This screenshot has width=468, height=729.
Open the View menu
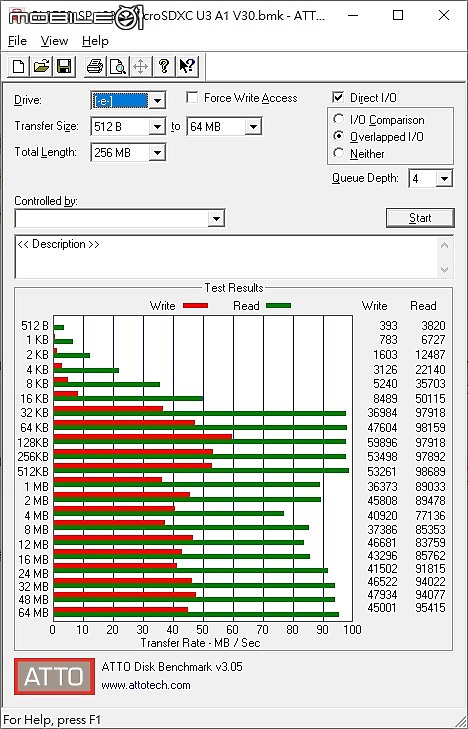(54, 41)
